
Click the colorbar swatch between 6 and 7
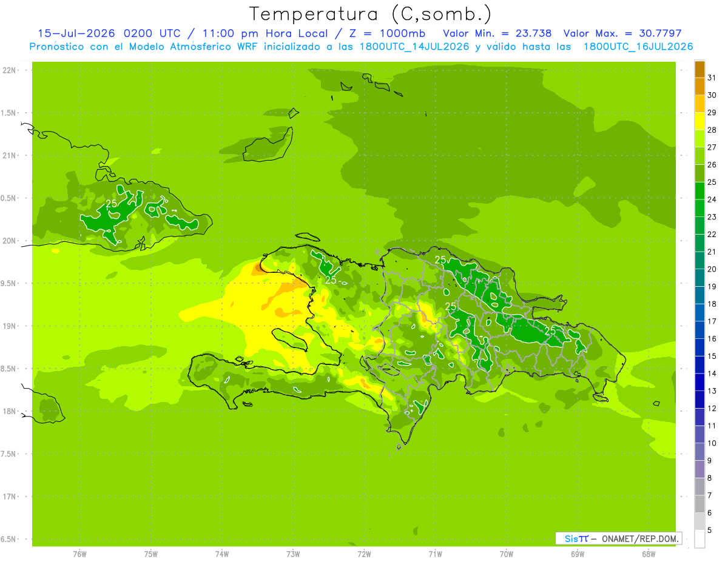[699, 504]
